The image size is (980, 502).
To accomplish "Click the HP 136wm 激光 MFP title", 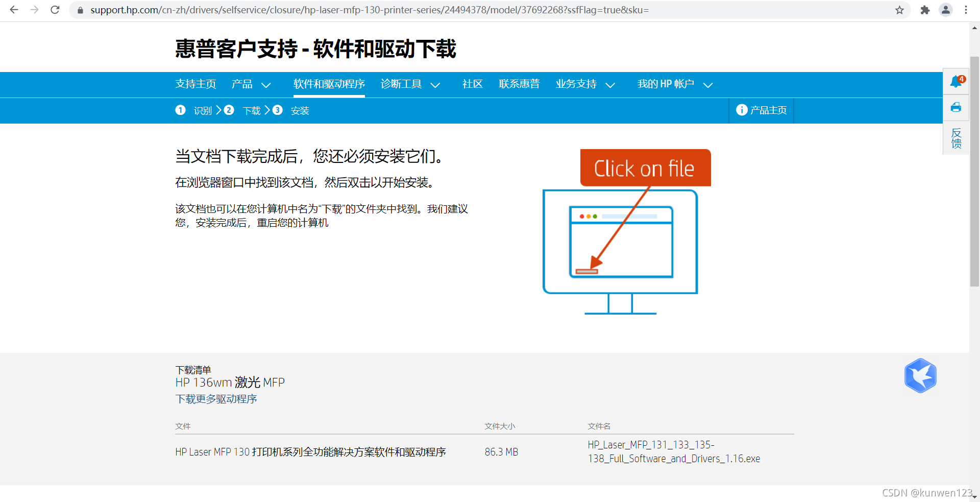I will (x=230, y=383).
